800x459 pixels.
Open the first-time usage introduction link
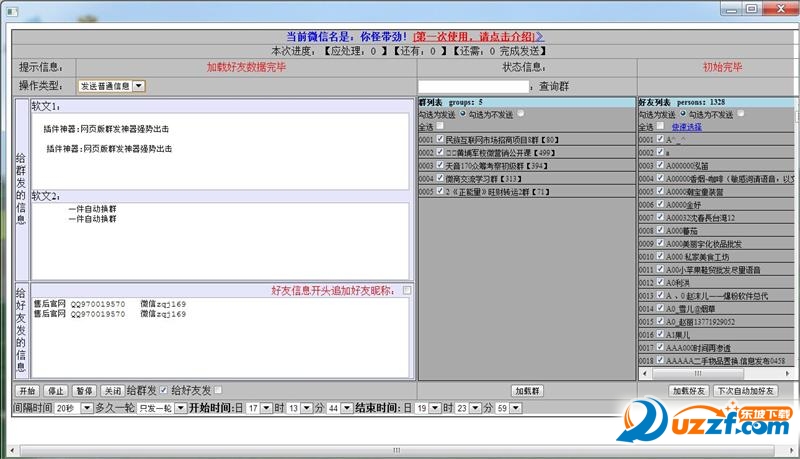pyautogui.click(x=479, y=37)
